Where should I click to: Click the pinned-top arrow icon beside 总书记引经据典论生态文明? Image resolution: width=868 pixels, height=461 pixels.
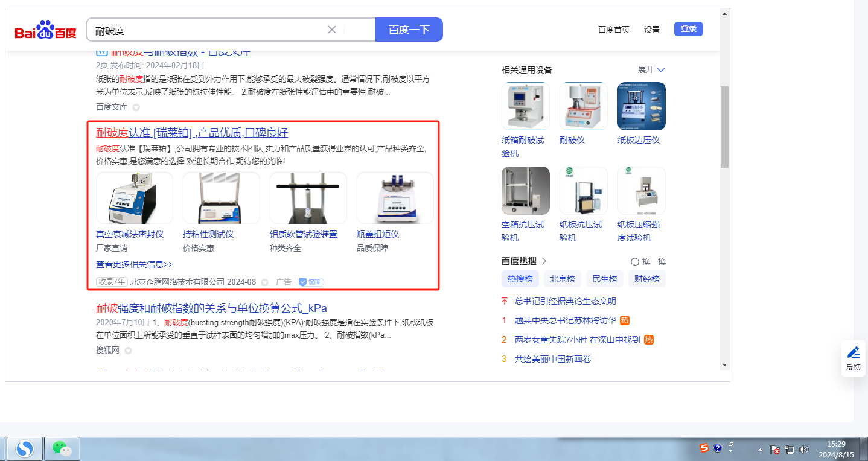click(505, 301)
